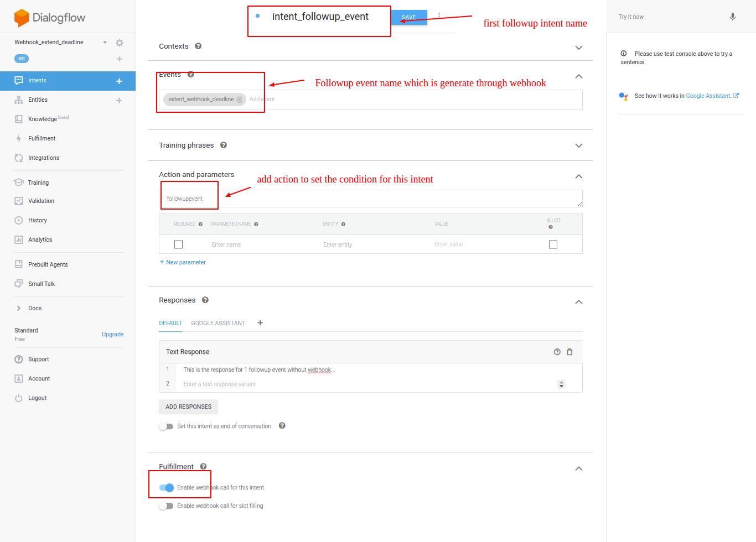Open Fulfillment in the sidebar
The width and height of the screenshot is (756, 542).
[42, 139]
